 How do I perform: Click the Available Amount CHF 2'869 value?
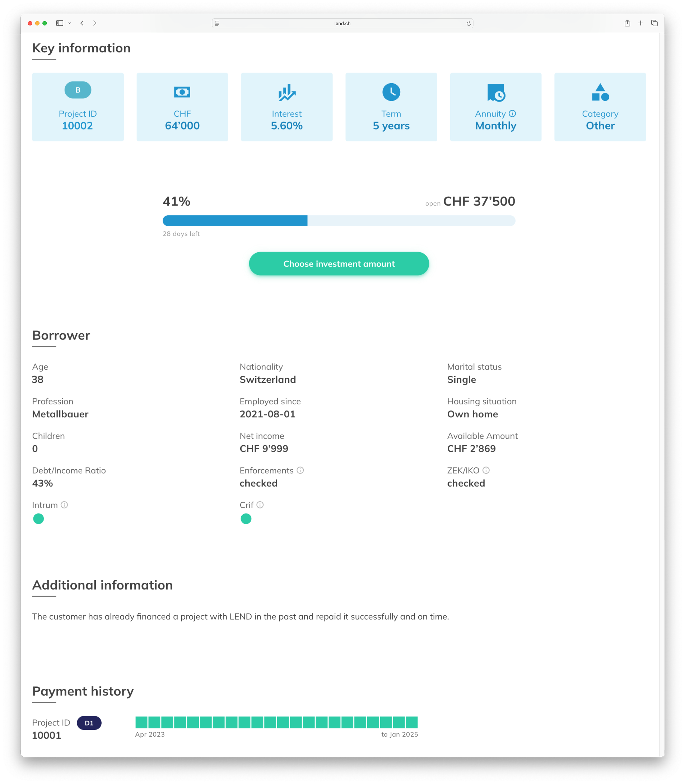pyautogui.click(x=471, y=449)
